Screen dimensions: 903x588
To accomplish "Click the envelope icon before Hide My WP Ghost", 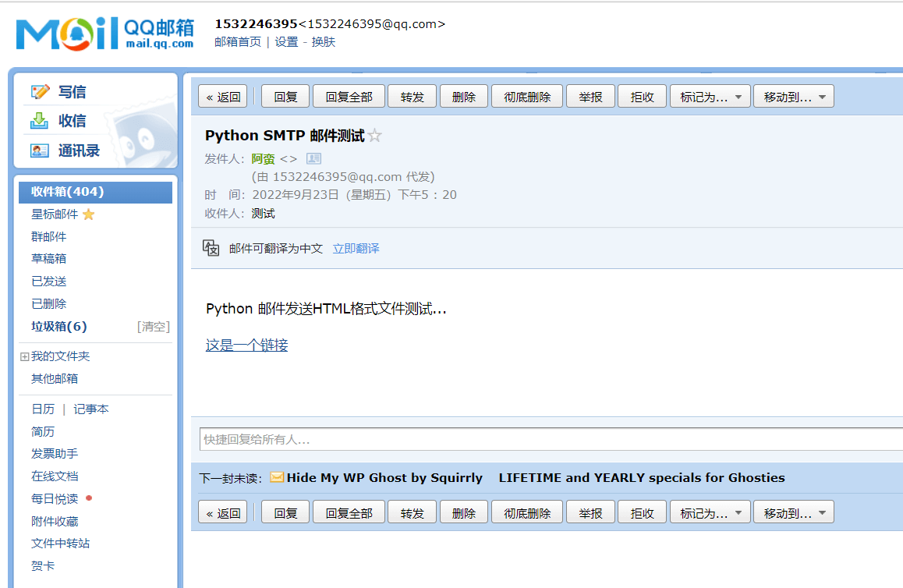I will [x=277, y=477].
